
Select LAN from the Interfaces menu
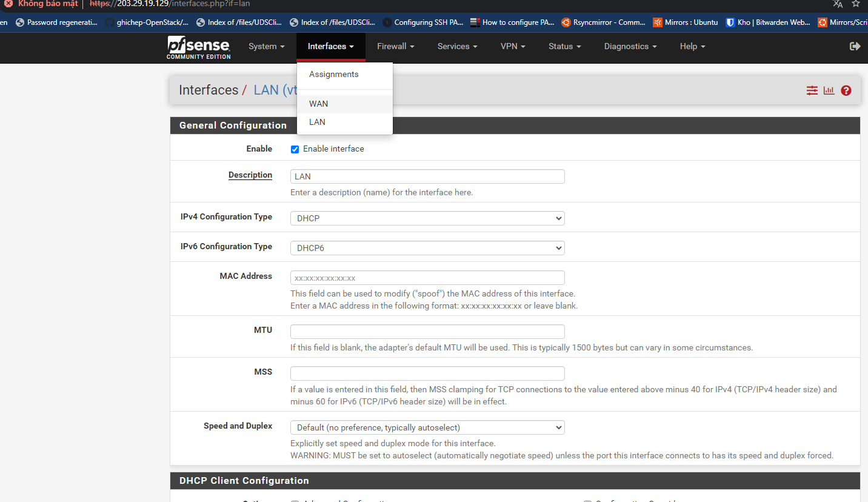pos(317,122)
